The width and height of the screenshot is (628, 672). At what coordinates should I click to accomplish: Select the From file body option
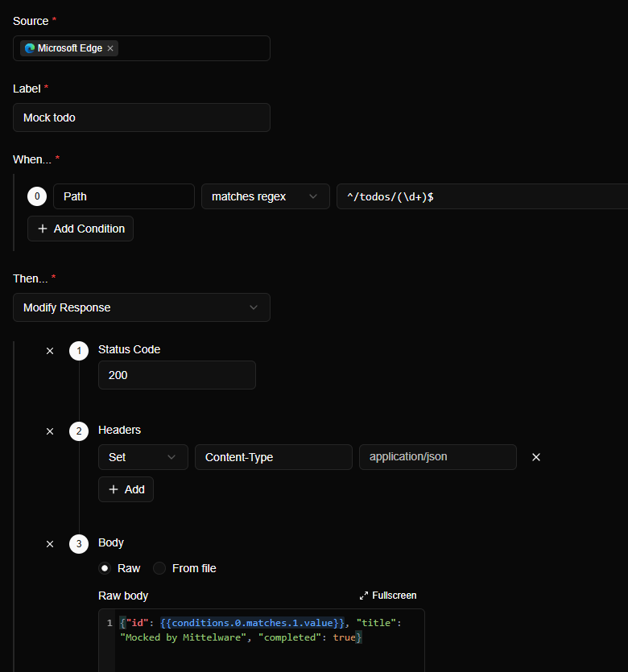[159, 568]
